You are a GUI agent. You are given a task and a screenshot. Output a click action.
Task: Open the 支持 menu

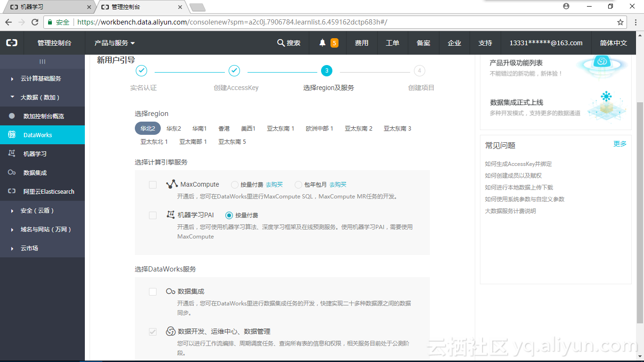[x=485, y=43]
